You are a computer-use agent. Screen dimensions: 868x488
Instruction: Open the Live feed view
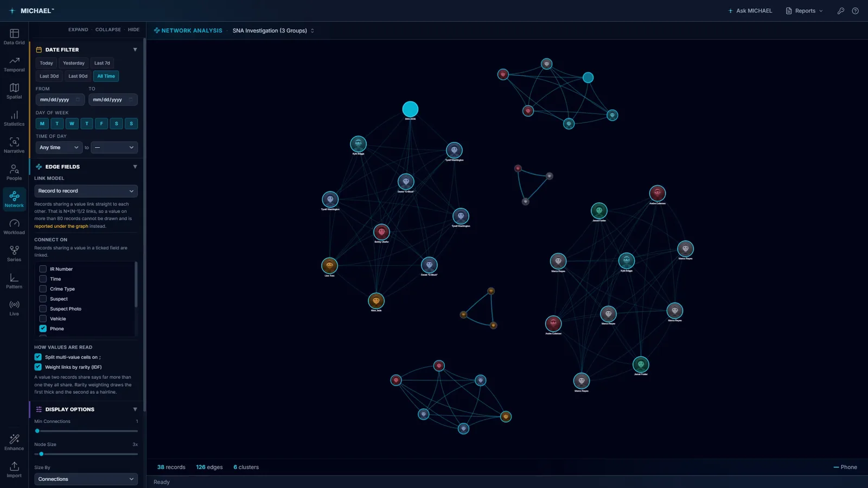[x=14, y=308]
